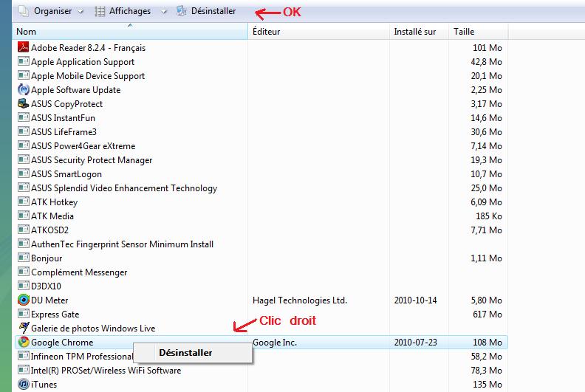Select ASUS Splendid Video Enhancement Technology name

point(124,188)
